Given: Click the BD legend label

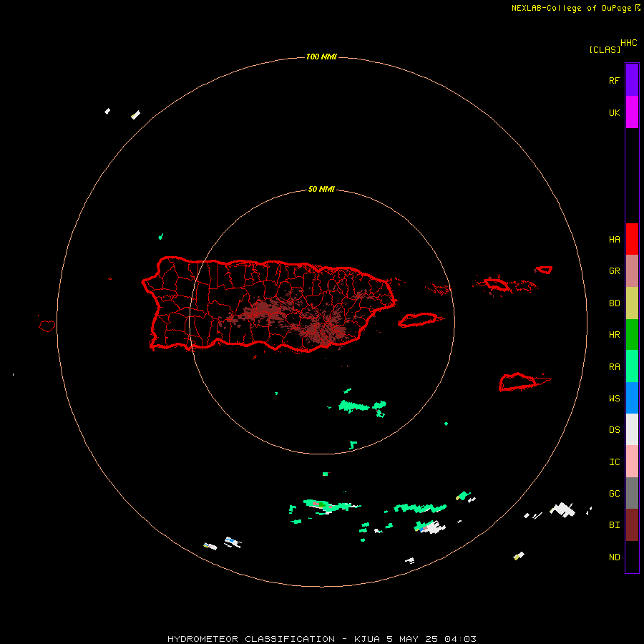Looking at the screenshot, I should (614, 303).
